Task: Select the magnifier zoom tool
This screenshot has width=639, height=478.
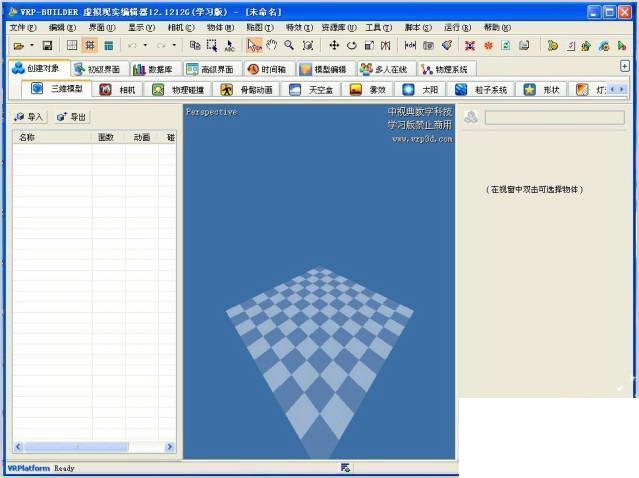Action: coord(289,45)
